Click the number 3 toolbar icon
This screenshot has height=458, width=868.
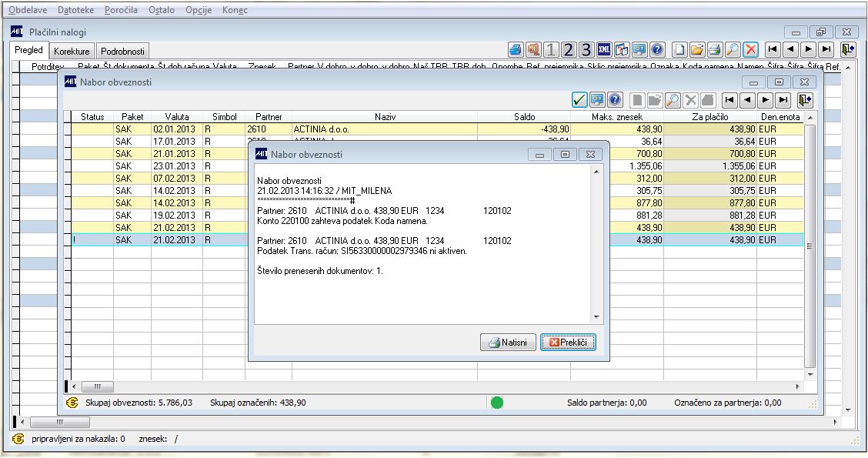point(586,50)
